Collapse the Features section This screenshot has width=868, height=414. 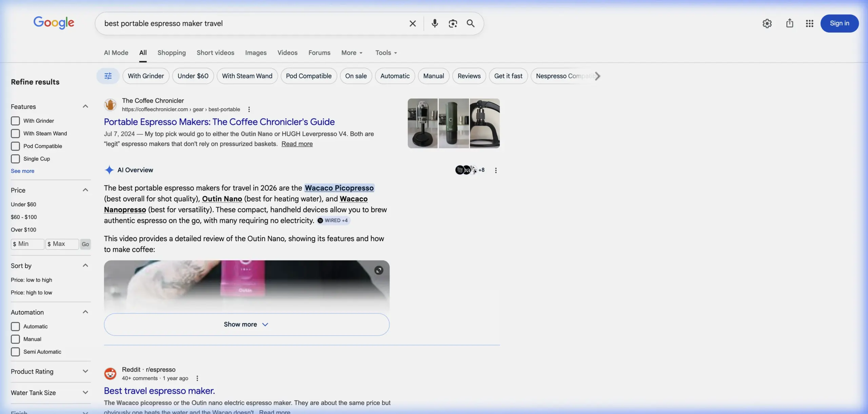coord(85,106)
